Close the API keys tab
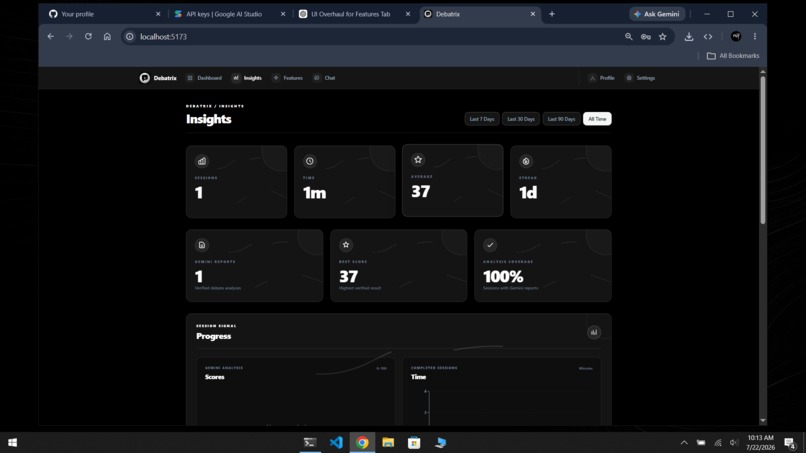 pos(283,14)
